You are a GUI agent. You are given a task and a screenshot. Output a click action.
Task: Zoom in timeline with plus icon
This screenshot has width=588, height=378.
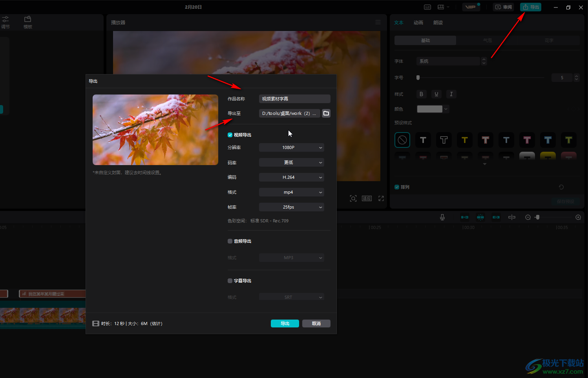[x=578, y=217]
